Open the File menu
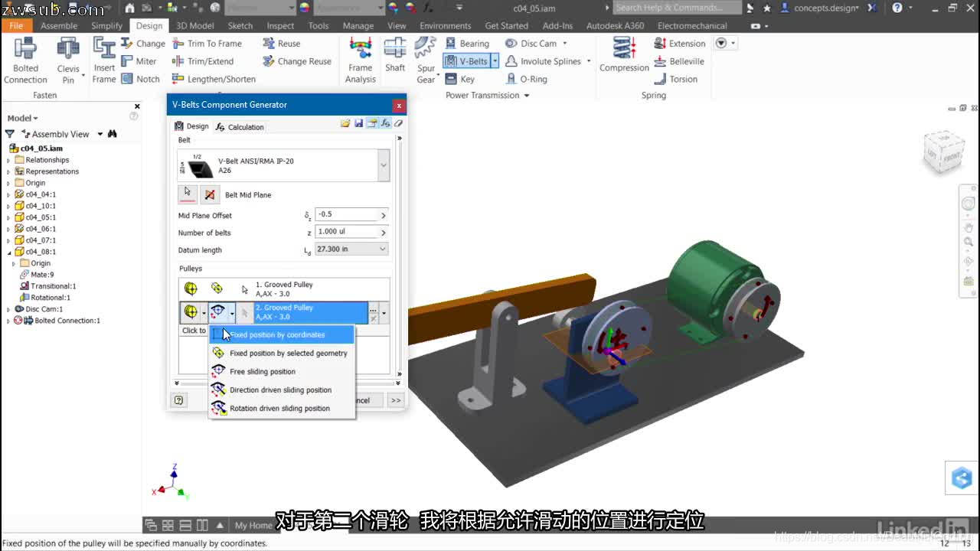Viewport: 980px width, 551px height. (16, 25)
